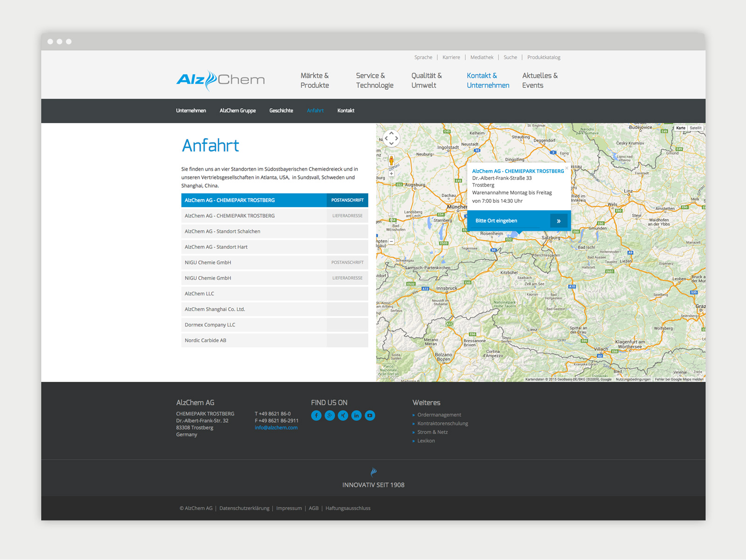
Task: Zoom in the map with plus button
Action: point(391,174)
